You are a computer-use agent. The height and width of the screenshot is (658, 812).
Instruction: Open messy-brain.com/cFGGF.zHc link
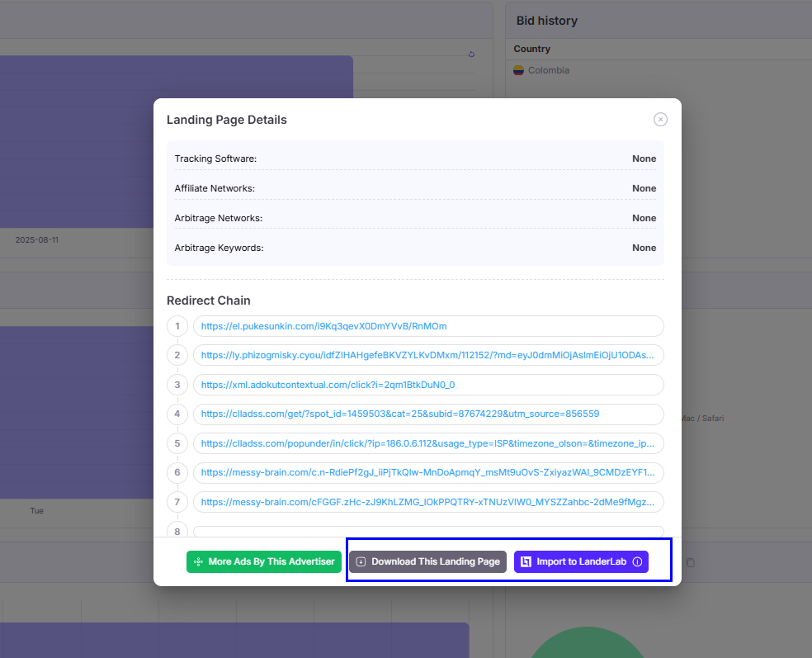pos(427,502)
